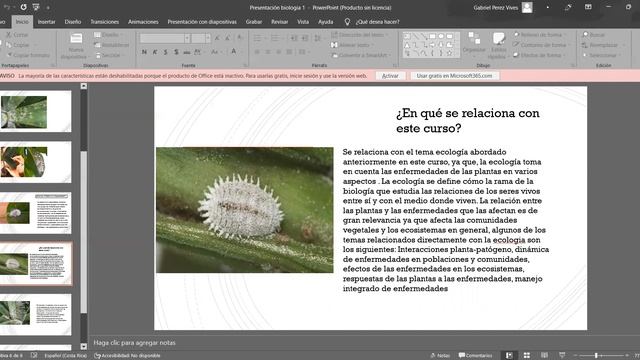Click the Copiar icon
640x360 pixels.
click(9, 45)
